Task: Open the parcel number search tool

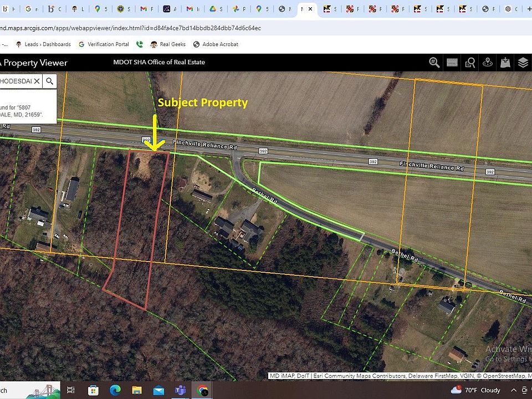Action: tap(434, 63)
